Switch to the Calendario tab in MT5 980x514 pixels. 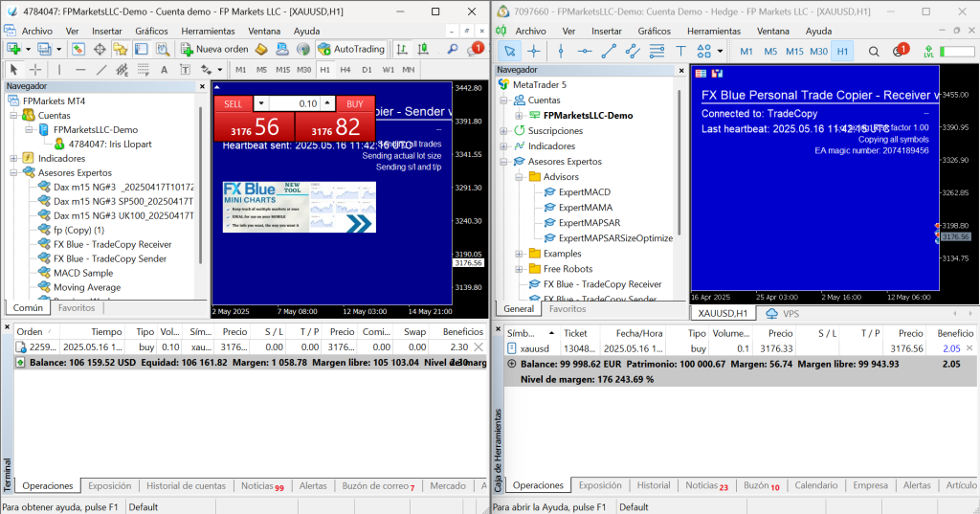tap(816, 485)
